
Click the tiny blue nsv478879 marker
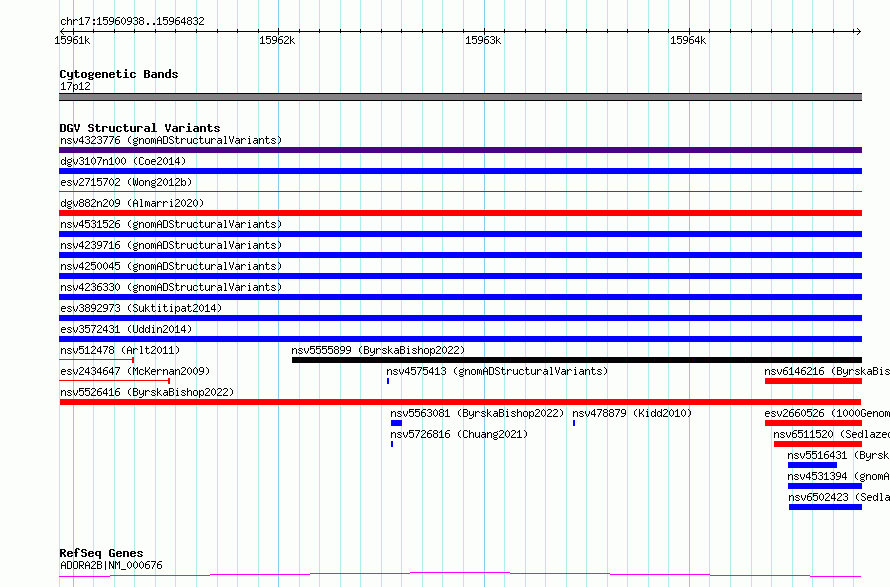(574, 423)
